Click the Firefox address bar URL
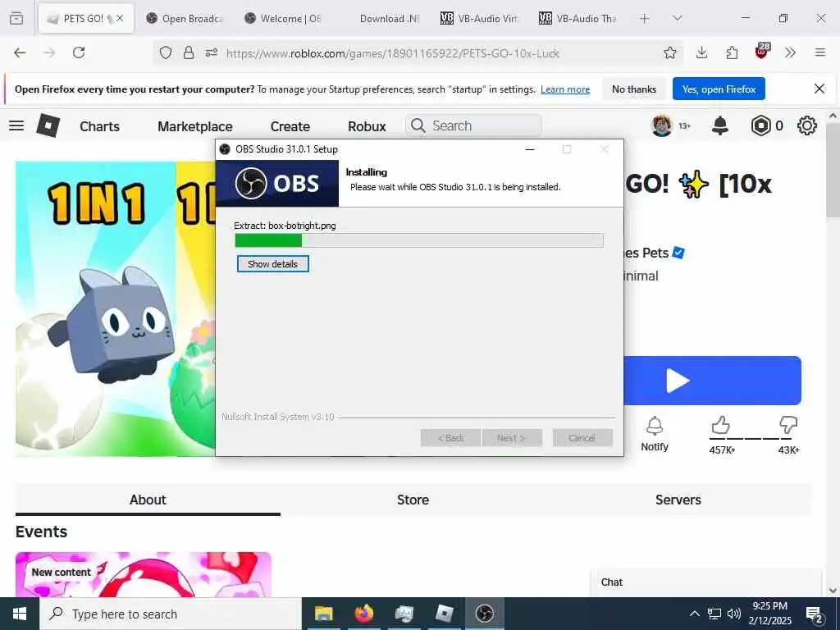840x630 pixels. (x=393, y=53)
